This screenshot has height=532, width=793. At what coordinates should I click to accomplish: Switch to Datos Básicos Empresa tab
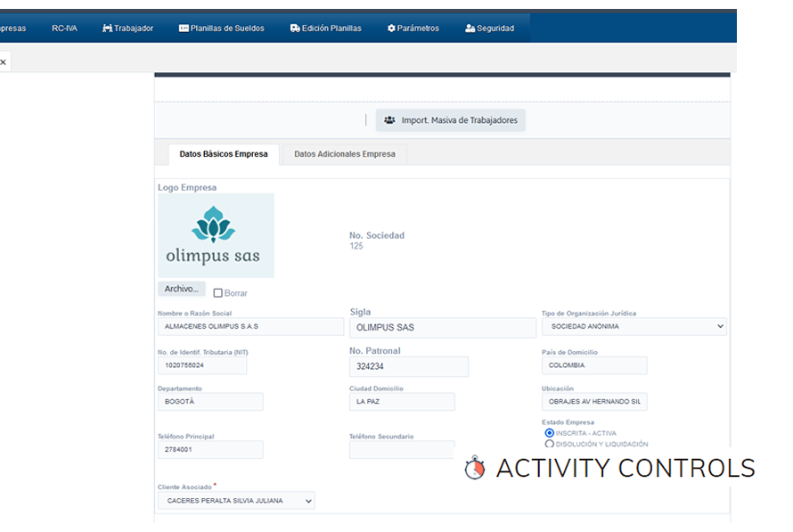pos(224,154)
